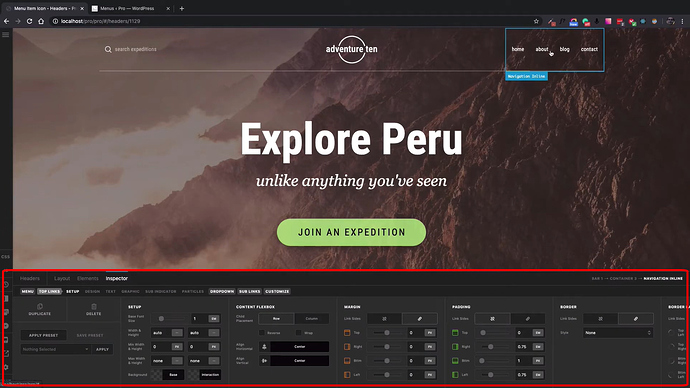Click the Duplicate element icon
Screen dimensions: 690x388
[40, 307]
